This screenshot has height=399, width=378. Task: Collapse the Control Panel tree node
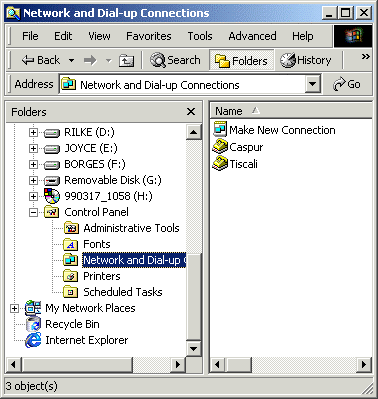(x=33, y=212)
